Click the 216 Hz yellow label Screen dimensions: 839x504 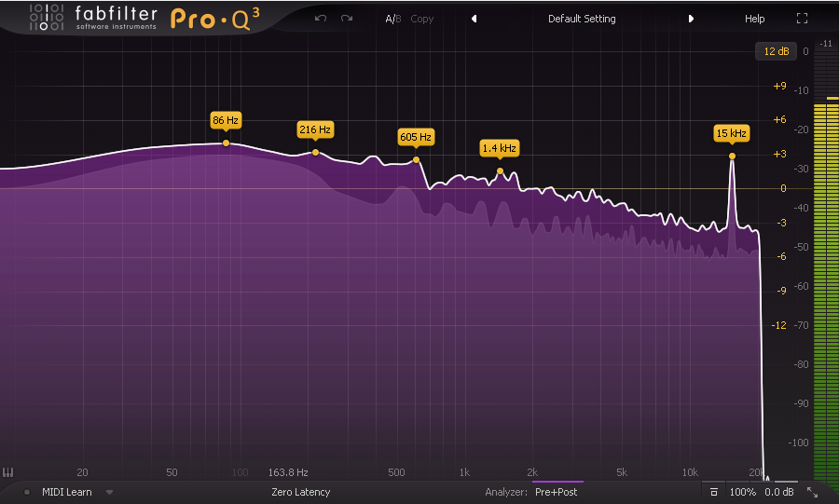tap(315, 129)
